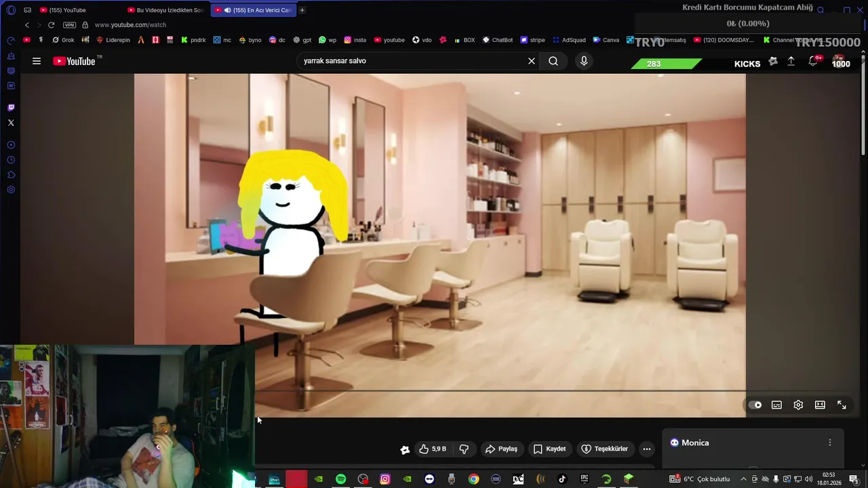868x488 pixels.
Task: Toggle the VPN badge in address bar
Action: pos(69,25)
